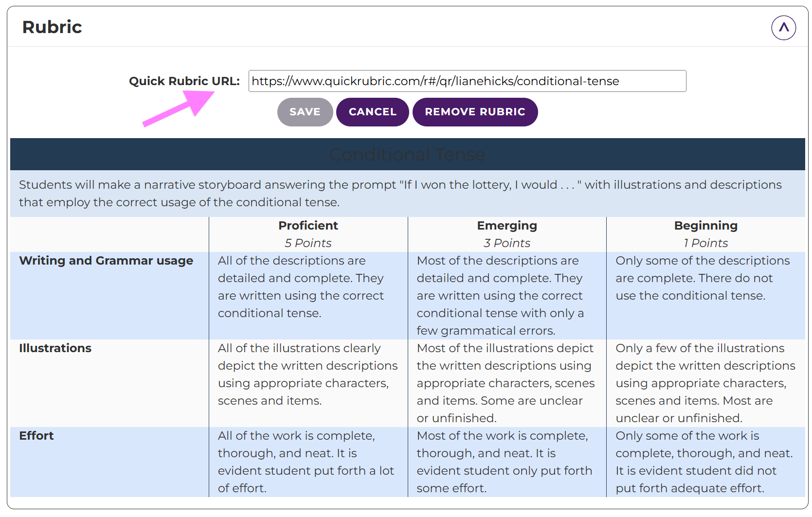
Task: Select the Beginning cell for Effort
Action: click(705, 462)
